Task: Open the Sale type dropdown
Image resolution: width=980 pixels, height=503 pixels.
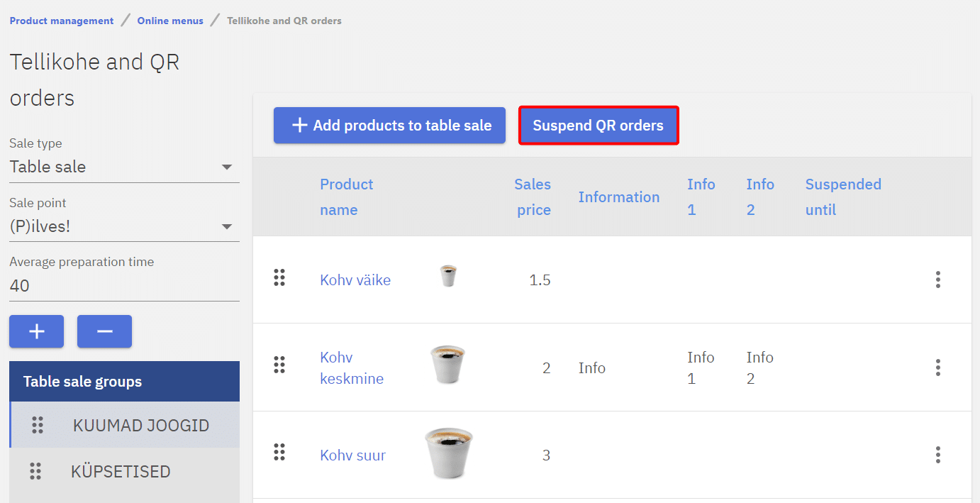Action: [124, 167]
